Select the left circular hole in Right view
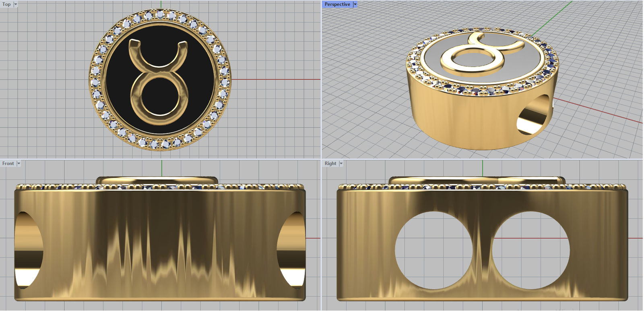The image size is (644, 311). coord(434,251)
